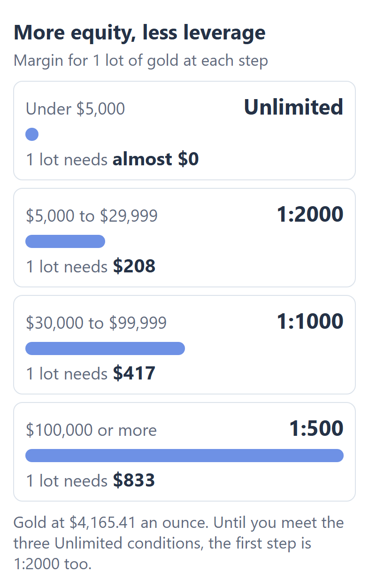Click the 1:1000 tier blue bar
This screenshot has width=369, height=588.
[105, 348]
